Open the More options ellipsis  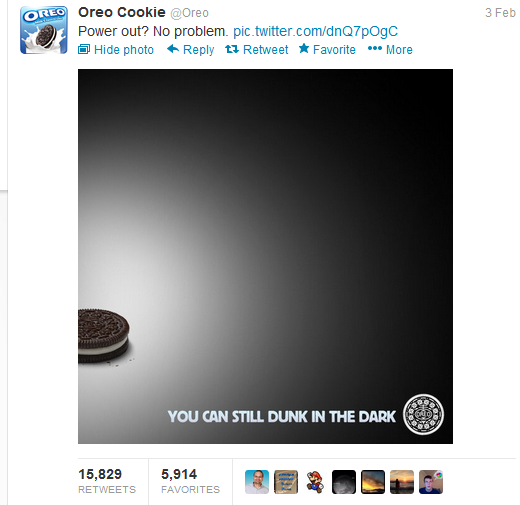click(390, 49)
